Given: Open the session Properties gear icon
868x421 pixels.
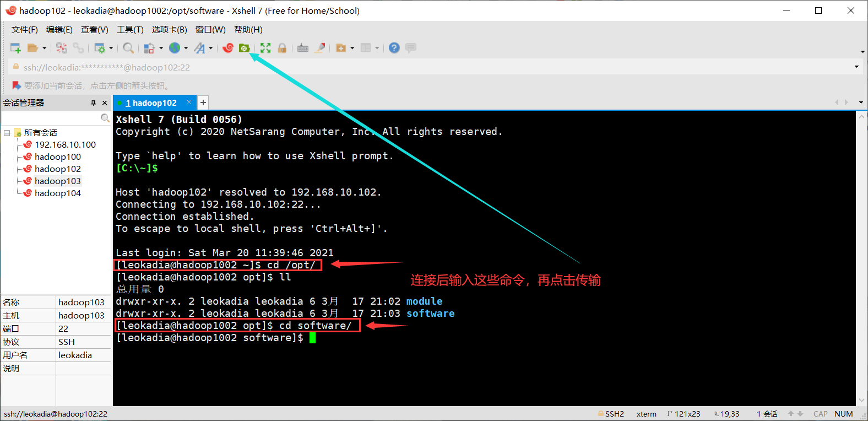Looking at the screenshot, I should click(100, 48).
